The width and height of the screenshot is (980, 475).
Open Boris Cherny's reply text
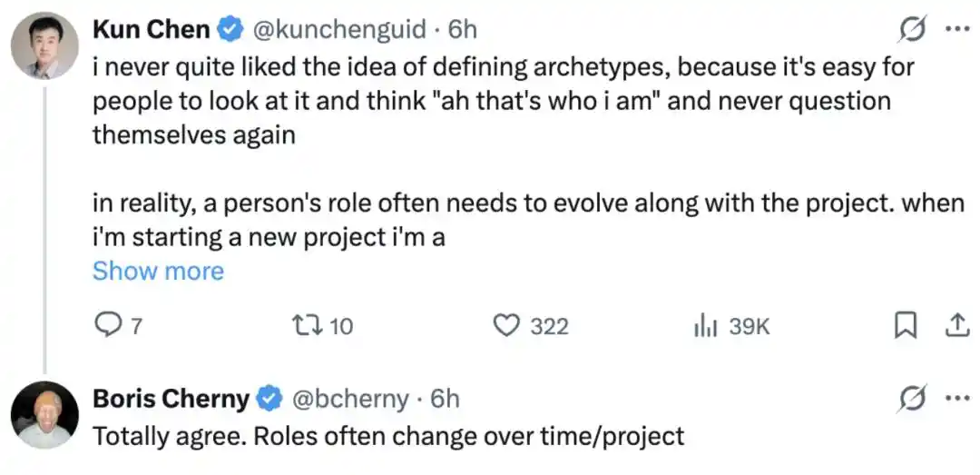[x=388, y=436]
